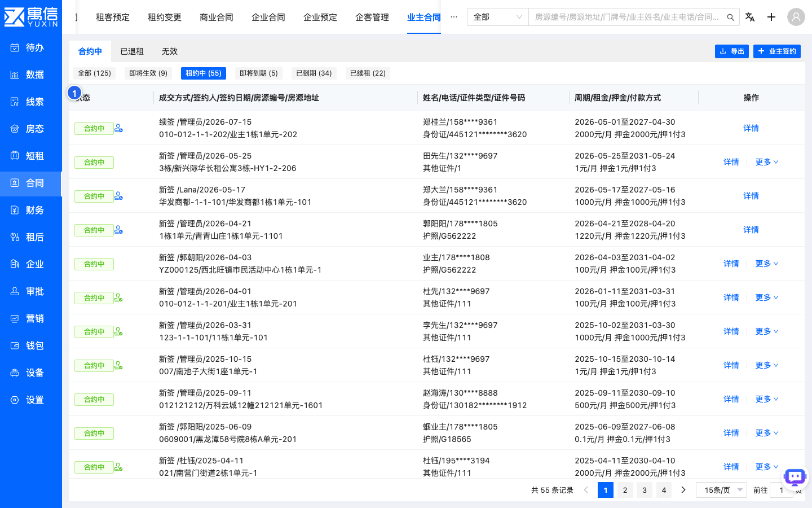Open the 企业 sidebar section
Image resolution: width=812 pixels, height=508 pixels.
pyautogui.click(x=31, y=264)
